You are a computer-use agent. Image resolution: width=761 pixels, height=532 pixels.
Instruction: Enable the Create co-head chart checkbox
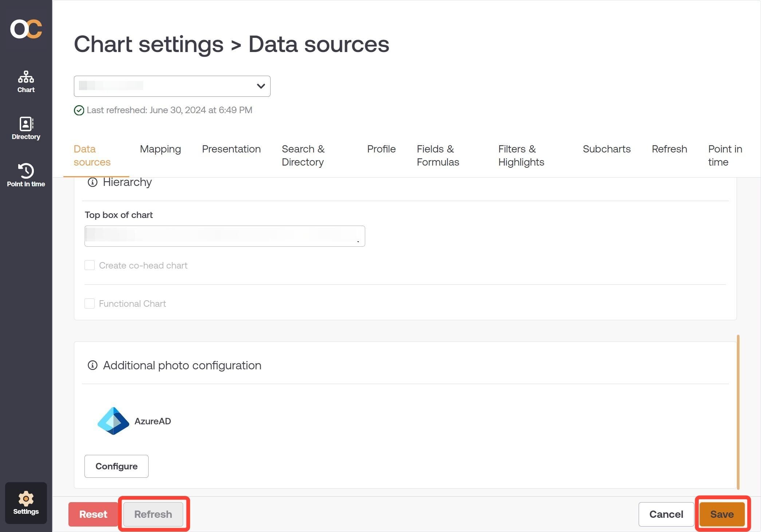point(89,265)
